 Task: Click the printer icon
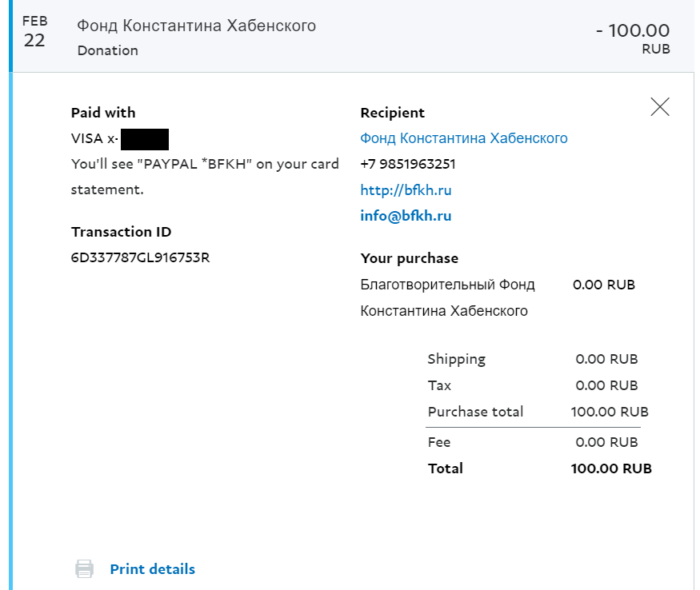pyautogui.click(x=84, y=569)
